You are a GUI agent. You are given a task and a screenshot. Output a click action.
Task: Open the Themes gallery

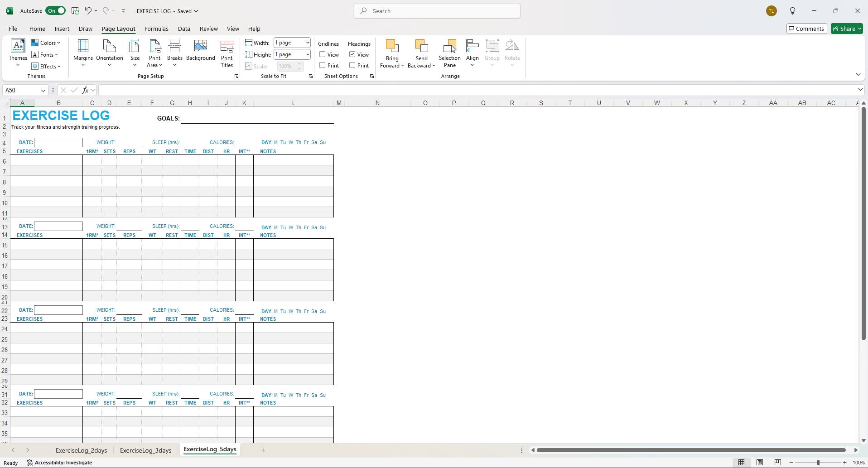[x=18, y=53]
